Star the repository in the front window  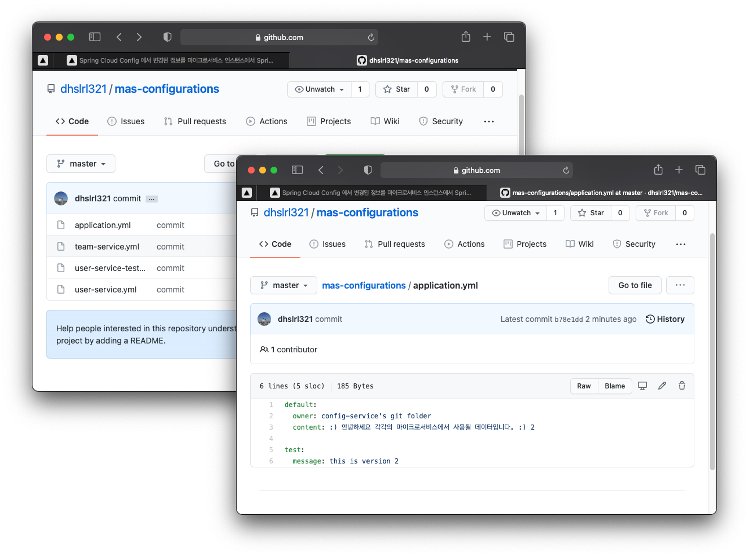591,213
